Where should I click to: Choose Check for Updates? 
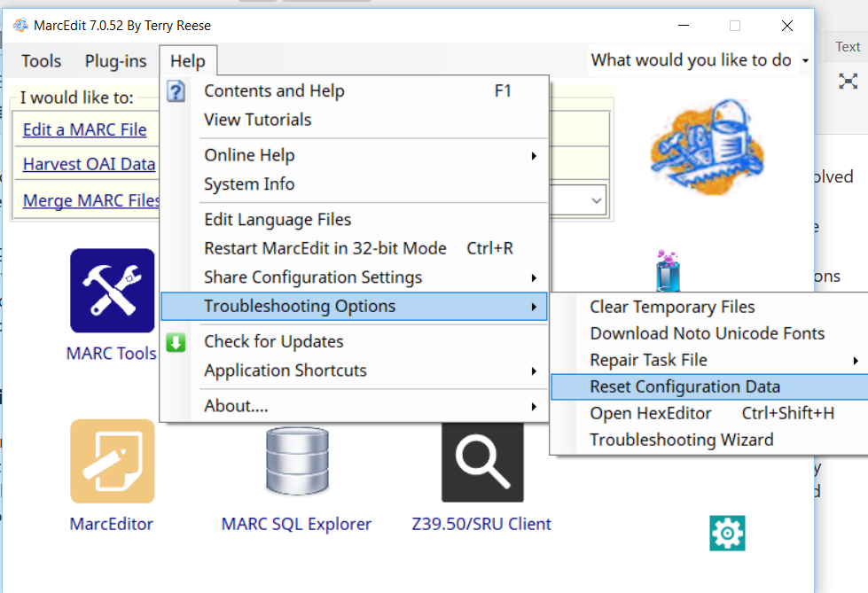355,341
